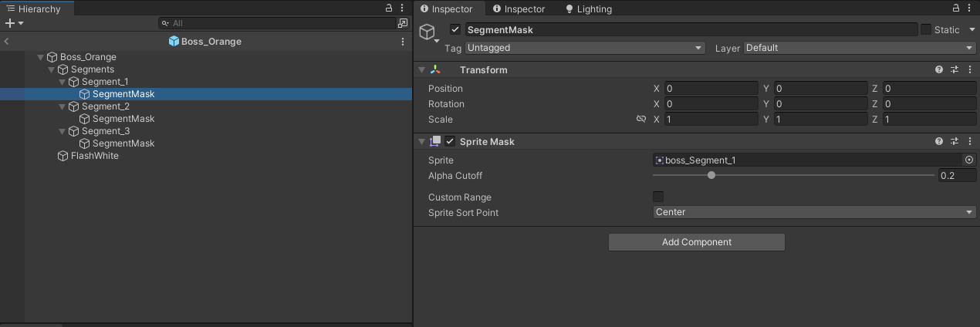Screen dimensions: 980x327
Task: Click the Hierarchy panel lock icon
Action: [389, 8]
